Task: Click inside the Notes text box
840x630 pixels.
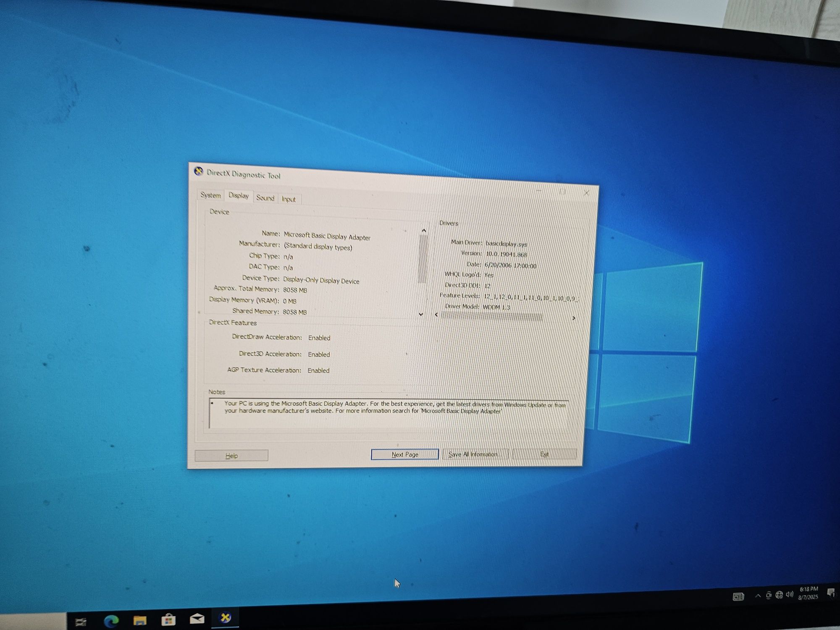Action: [x=389, y=414]
